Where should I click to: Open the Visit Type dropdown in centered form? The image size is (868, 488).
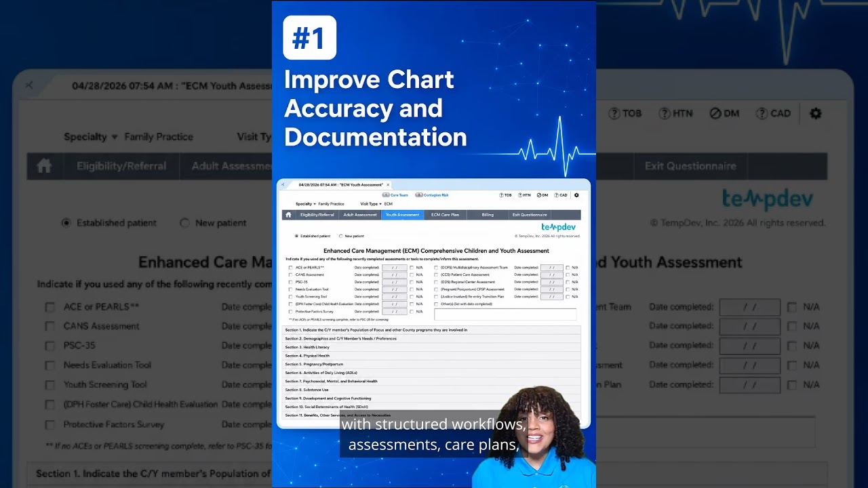(370, 204)
